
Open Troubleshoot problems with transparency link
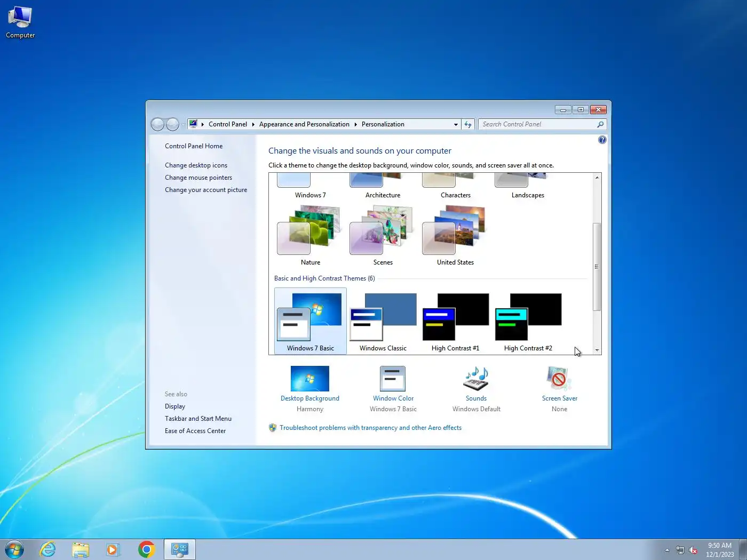pos(370,428)
